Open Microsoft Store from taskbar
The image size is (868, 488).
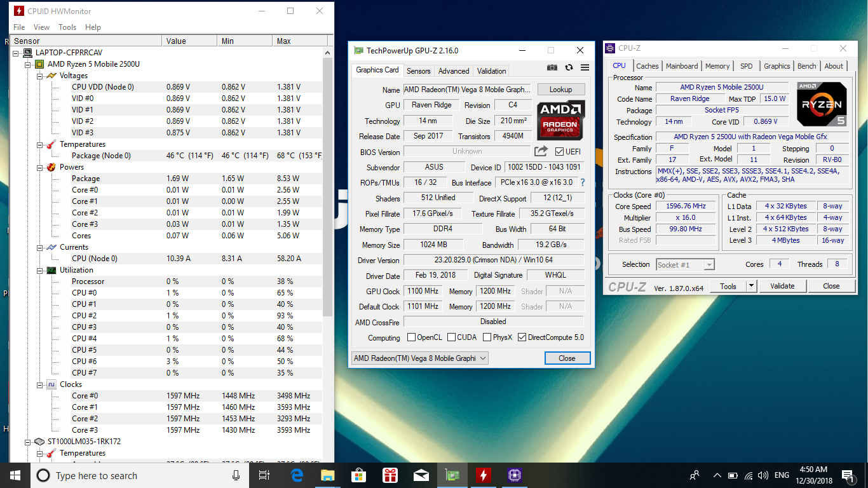[358, 475]
